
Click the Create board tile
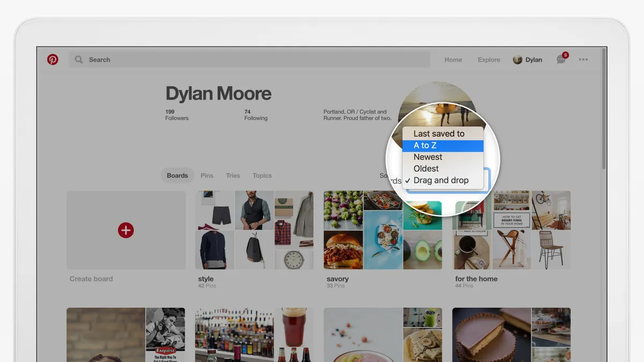click(x=126, y=230)
